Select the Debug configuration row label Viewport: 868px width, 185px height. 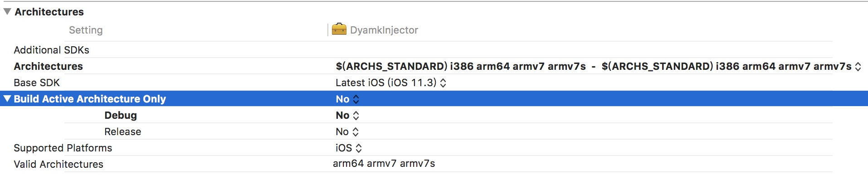(x=120, y=115)
